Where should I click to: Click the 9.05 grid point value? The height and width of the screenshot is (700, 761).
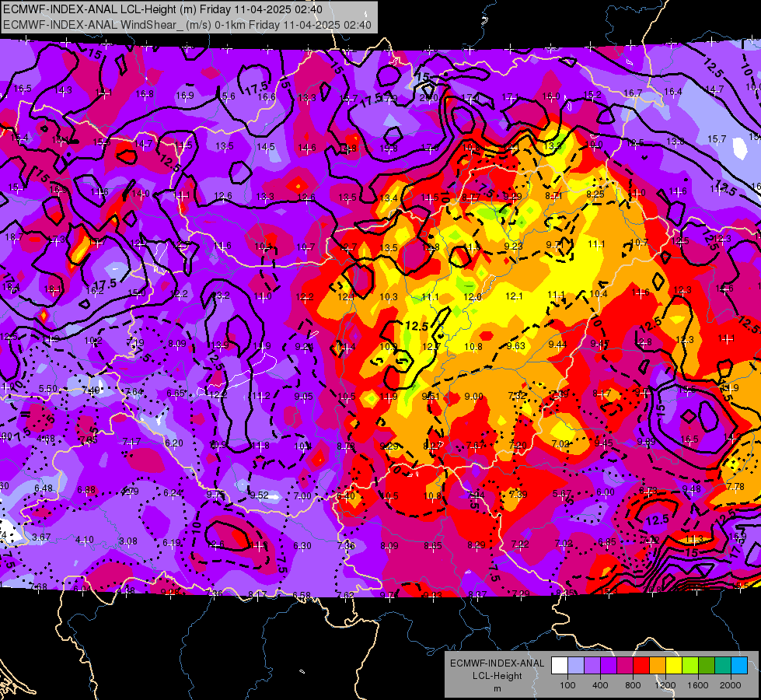pyautogui.click(x=303, y=397)
